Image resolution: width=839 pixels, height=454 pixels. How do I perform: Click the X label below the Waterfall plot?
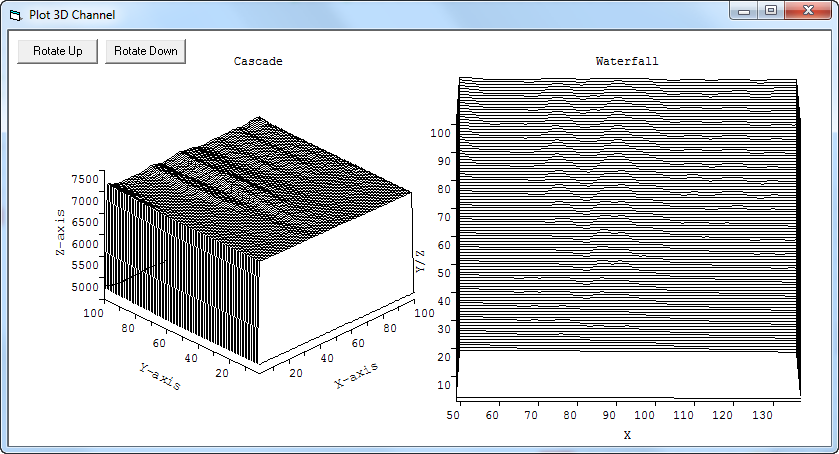(x=627, y=436)
